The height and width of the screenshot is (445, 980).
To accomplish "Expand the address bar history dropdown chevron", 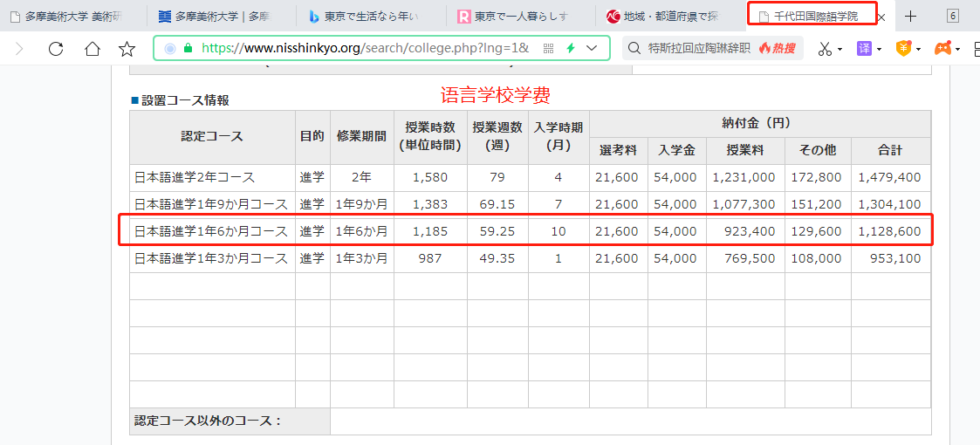I will (593, 49).
